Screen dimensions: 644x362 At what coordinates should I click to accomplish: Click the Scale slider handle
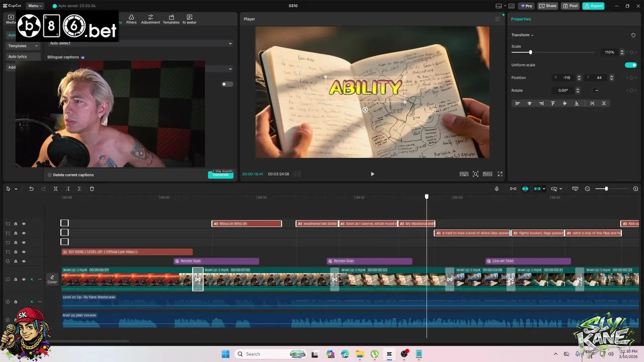tap(530, 52)
